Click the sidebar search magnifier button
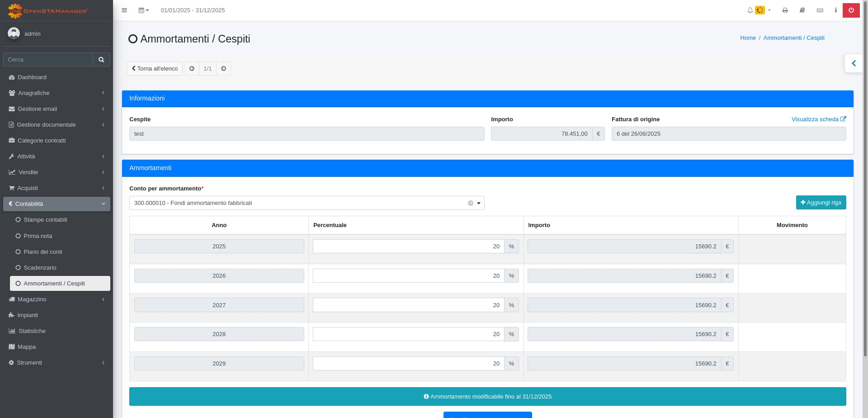This screenshot has width=868, height=418. click(x=101, y=60)
